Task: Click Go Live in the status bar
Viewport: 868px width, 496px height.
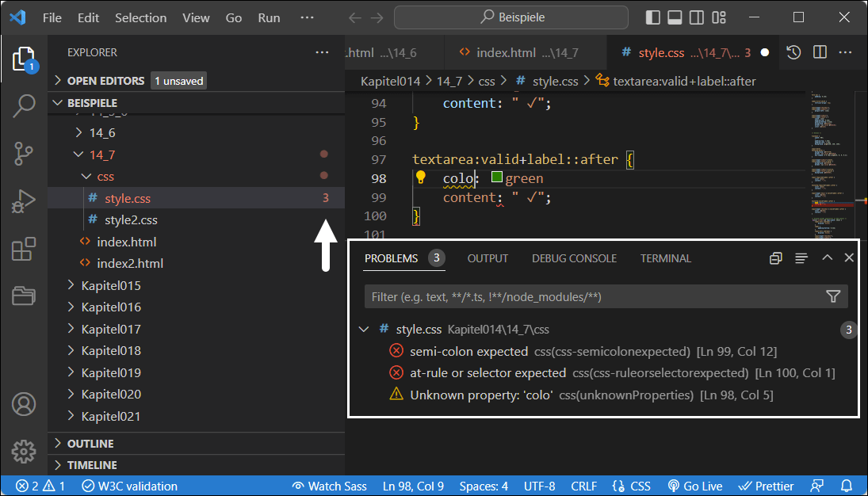Action: [x=695, y=486]
